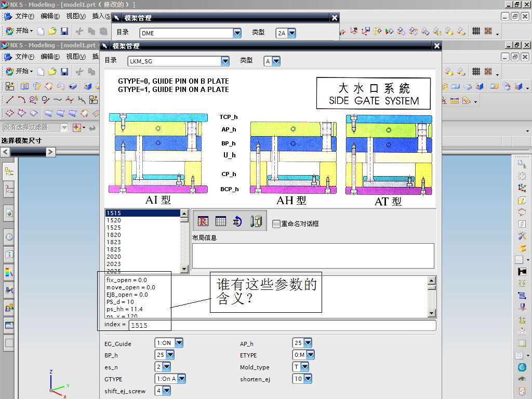Image resolution: width=532 pixels, height=399 pixels.
Task: Expand the Mold_type dropdown
Action: pos(304,367)
